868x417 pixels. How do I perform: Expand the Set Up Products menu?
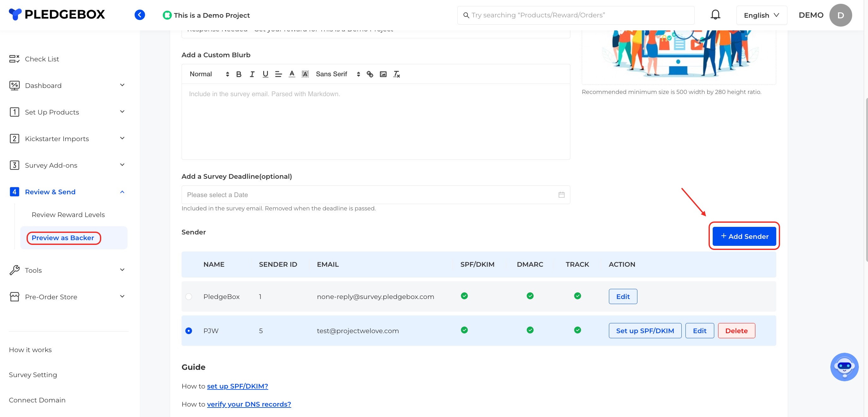click(x=122, y=112)
